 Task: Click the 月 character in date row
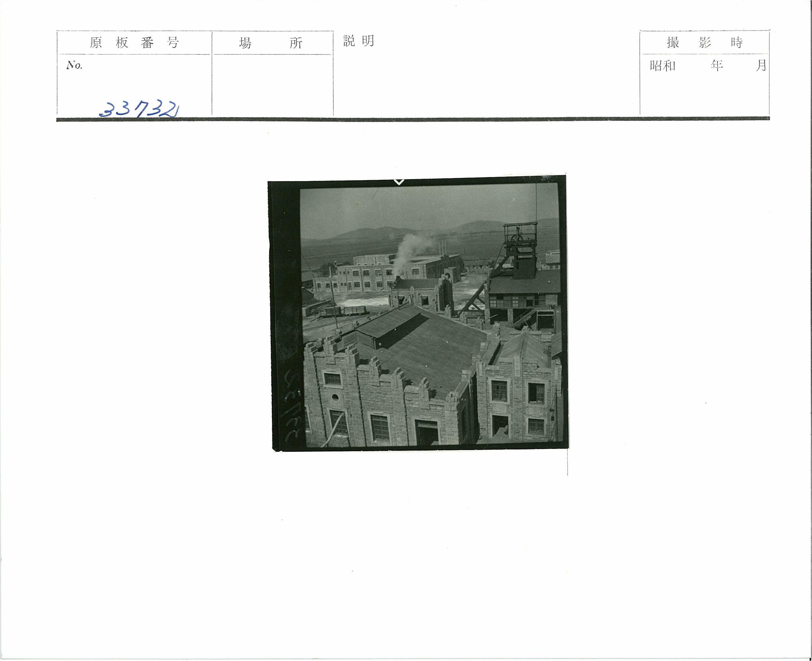pos(761,65)
